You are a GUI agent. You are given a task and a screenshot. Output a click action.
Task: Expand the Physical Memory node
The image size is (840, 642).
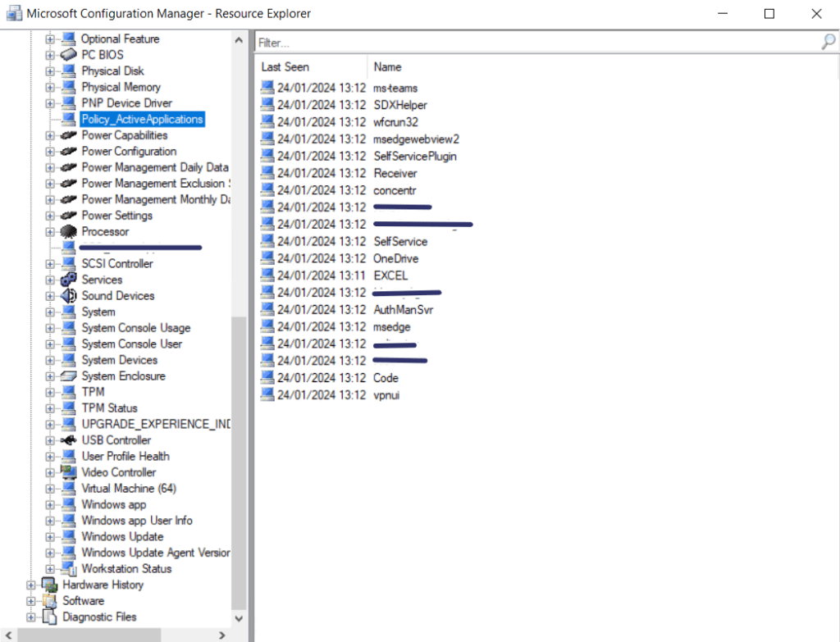click(x=50, y=88)
